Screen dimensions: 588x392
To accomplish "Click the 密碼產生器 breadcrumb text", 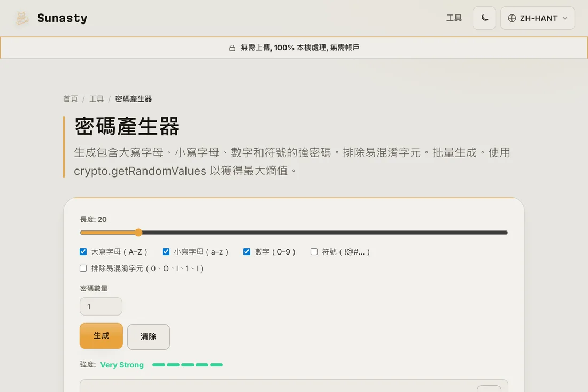I will (134, 98).
